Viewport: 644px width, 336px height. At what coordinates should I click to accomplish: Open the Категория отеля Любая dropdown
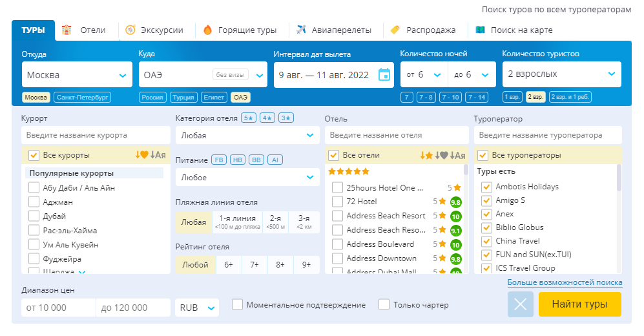[247, 136]
